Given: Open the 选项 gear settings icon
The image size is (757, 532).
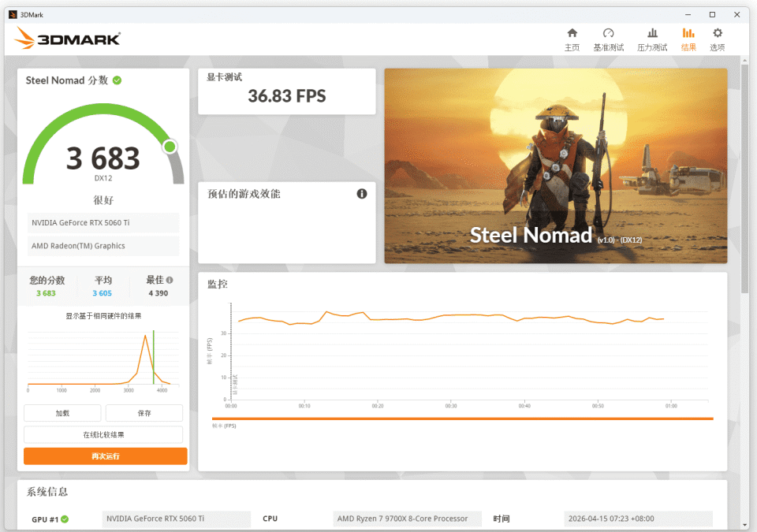Looking at the screenshot, I should tap(718, 33).
